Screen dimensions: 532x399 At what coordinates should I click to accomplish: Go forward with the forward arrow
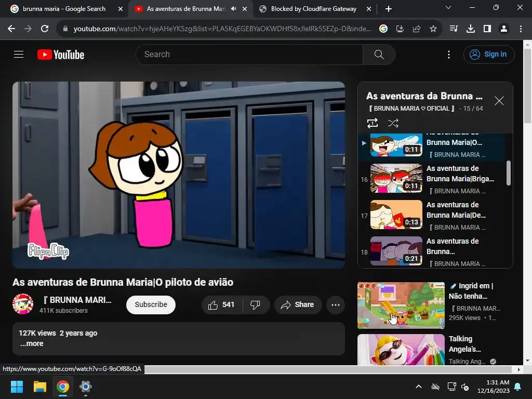coord(28,29)
